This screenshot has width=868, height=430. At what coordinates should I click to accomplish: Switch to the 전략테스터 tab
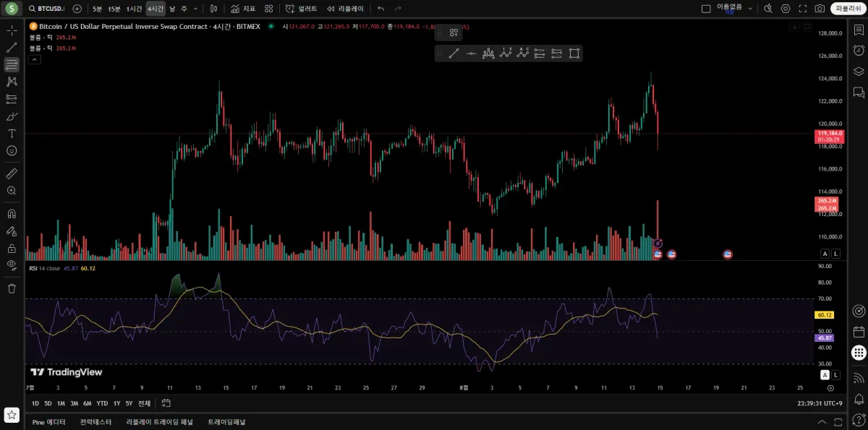point(95,421)
